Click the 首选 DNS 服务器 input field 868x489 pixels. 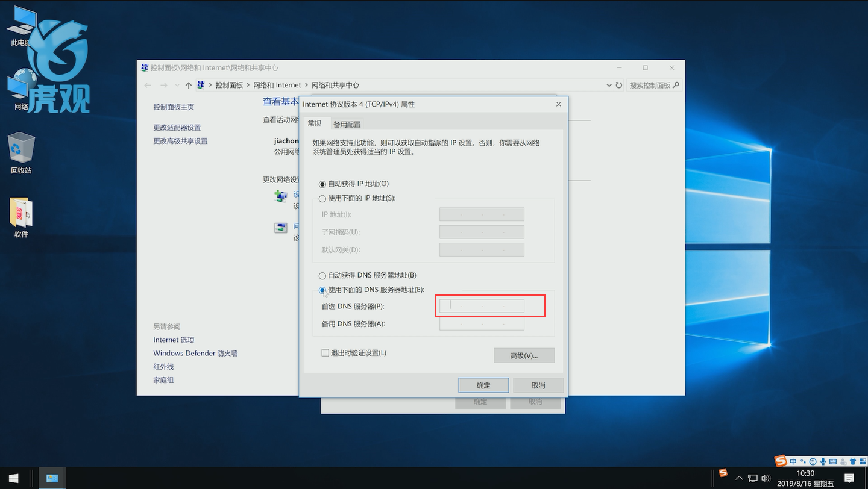(482, 306)
